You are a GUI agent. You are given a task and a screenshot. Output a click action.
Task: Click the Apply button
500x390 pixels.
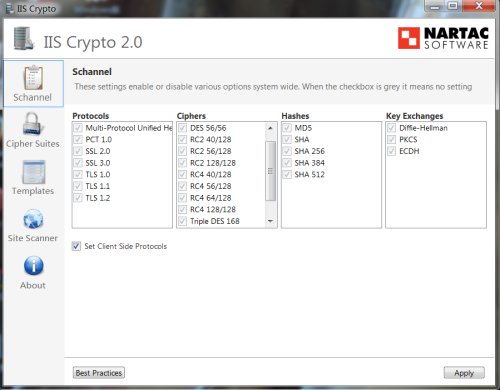pos(464,373)
